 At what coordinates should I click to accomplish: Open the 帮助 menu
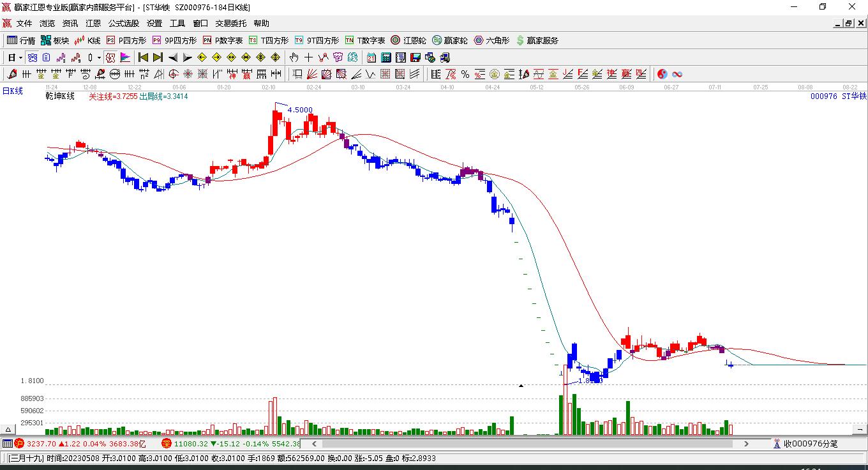coord(262,24)
